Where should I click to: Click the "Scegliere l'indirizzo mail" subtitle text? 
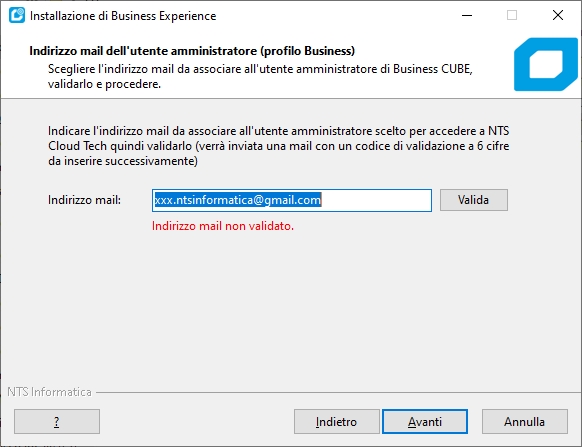tap(260, 76)
